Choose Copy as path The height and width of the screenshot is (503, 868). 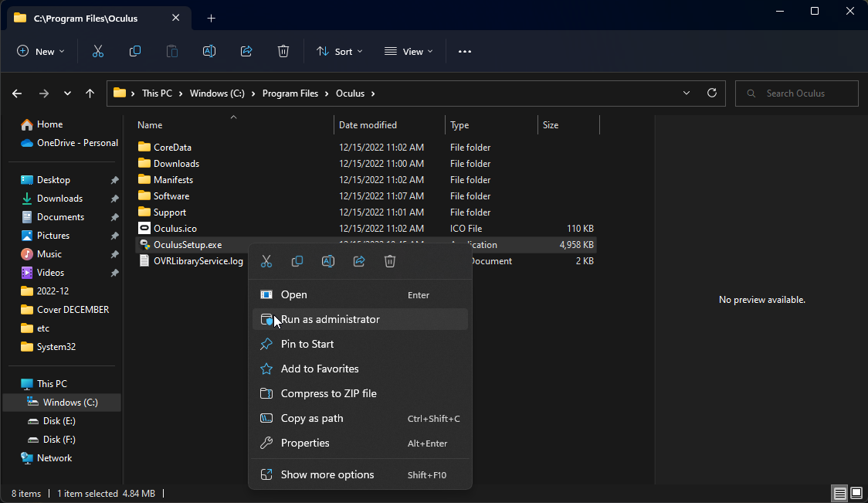(361, 418)
